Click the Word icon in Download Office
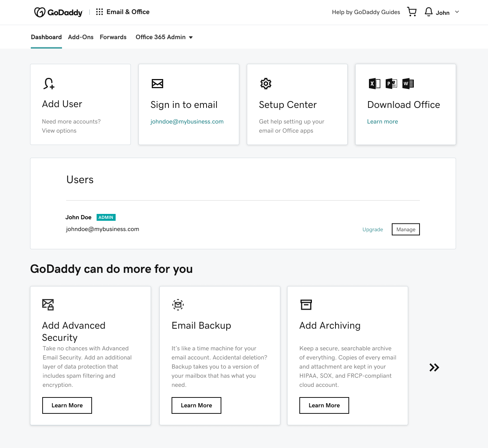488x448 pixels. click(408, 83)
